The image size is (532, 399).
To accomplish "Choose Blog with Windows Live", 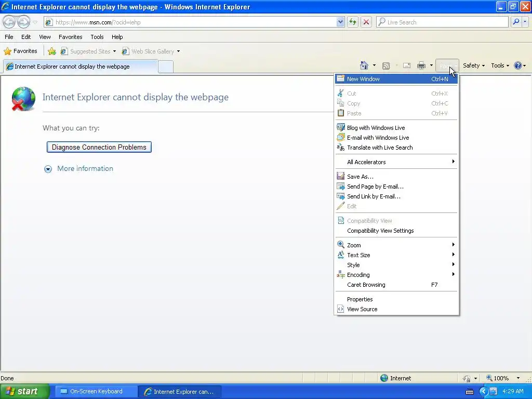I will tap(396, 128).
